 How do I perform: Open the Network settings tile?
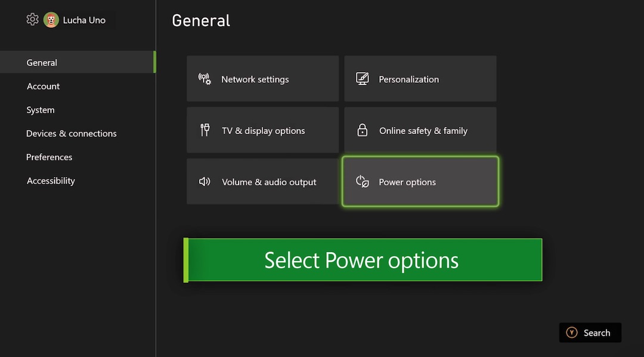coord(262,79)
